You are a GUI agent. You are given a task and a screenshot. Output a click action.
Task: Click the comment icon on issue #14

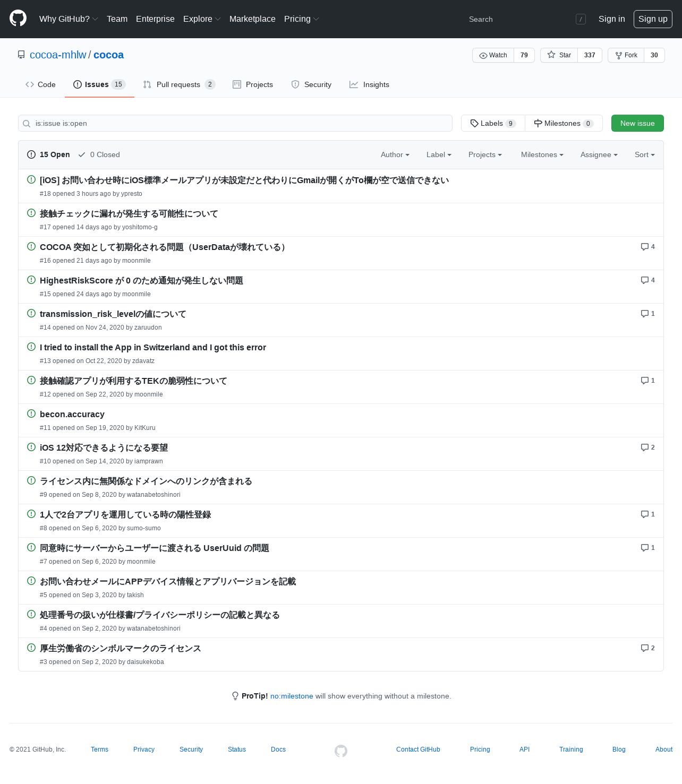click(x=644, y=314)
